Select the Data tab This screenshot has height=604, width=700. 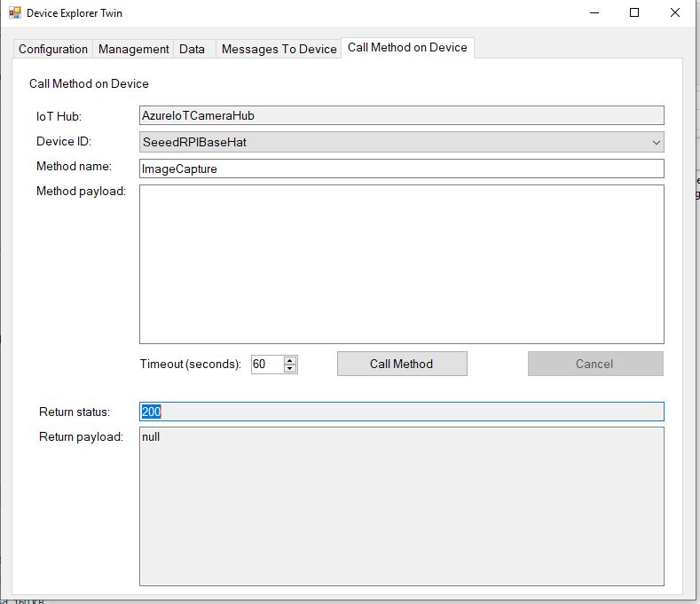(192, 50)
